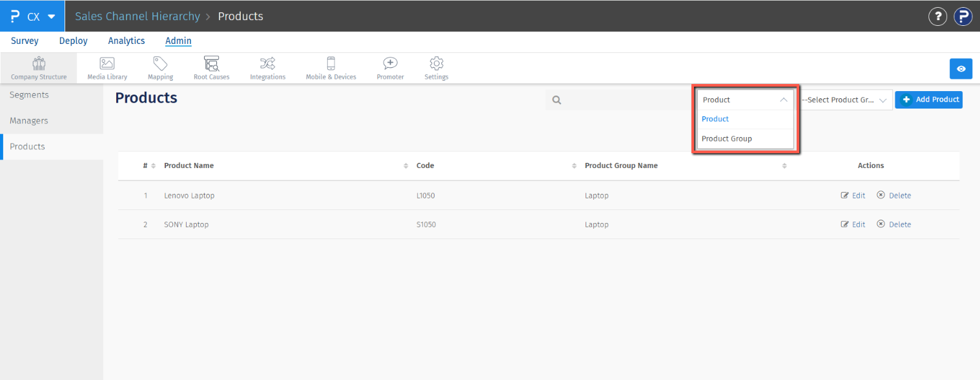This screenshot has width=980, height=380.
Task: Open the Deploy tab
Action: [x=73, y=41]
